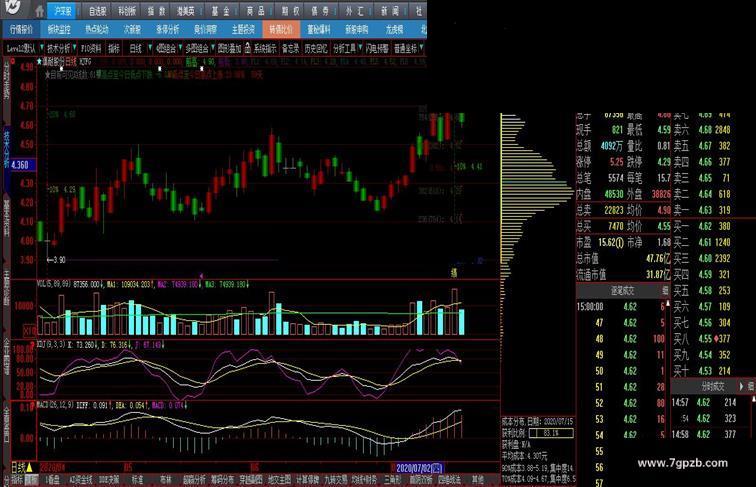
Task: Click the 获利比例 83.1% progress bar
Action: [551, 433]
